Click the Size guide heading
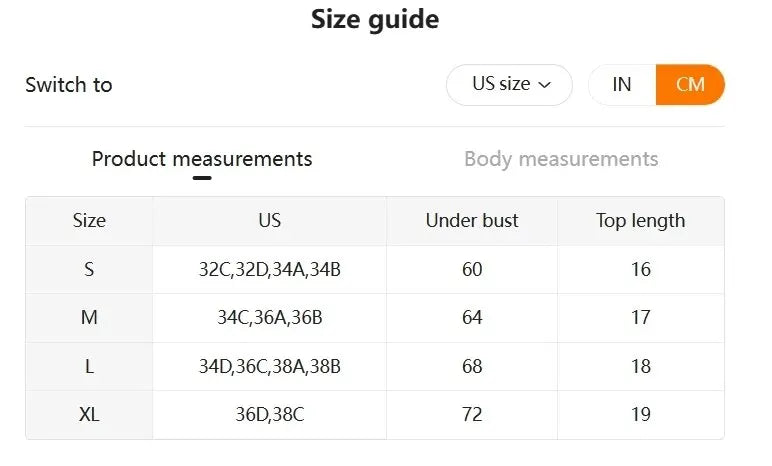The height and width of the screenshot is (466, 772). tap(375, 19)
